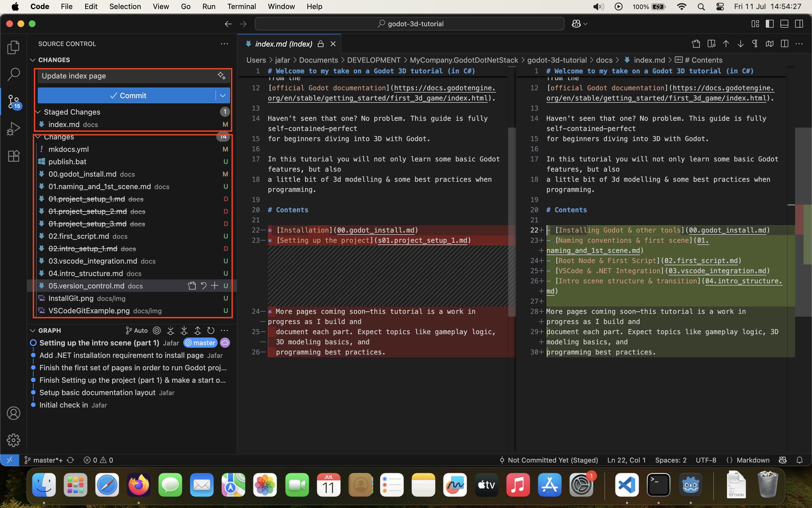The width and height of the screenshot is (812, 508).
Task: Open the Accounts menu icon
Action: pyautogui.click(x=14, y=413)
